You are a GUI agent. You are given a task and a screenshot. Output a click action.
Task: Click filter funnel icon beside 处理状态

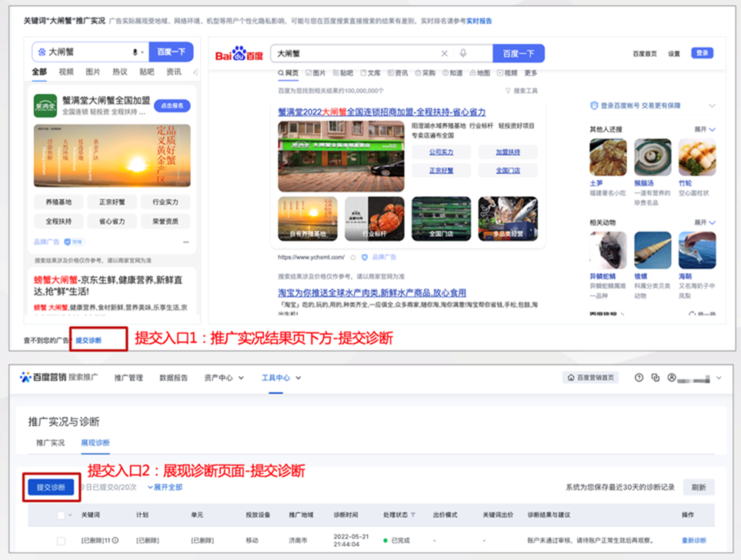point(413,515)
